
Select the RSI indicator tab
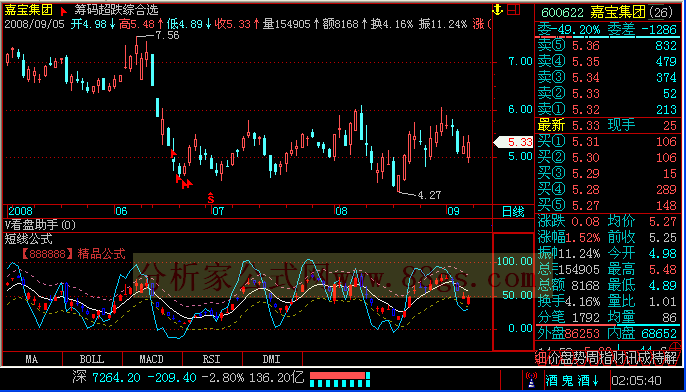[212, 359]
